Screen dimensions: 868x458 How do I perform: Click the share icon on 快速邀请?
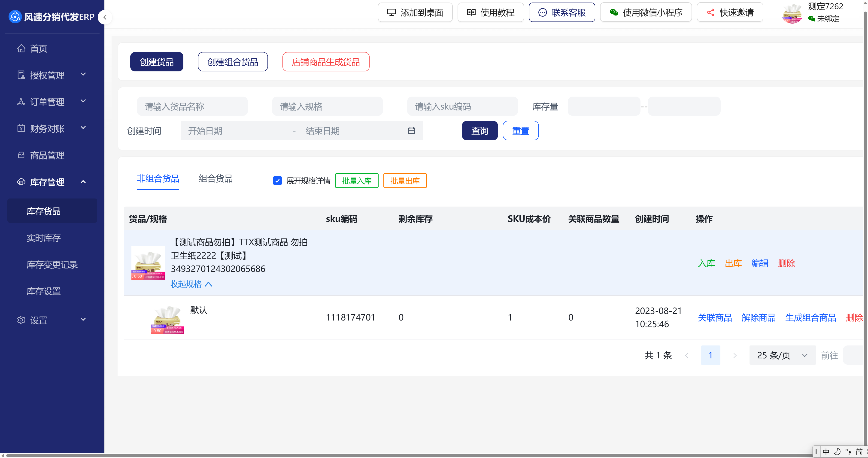(x=710, y=13)
